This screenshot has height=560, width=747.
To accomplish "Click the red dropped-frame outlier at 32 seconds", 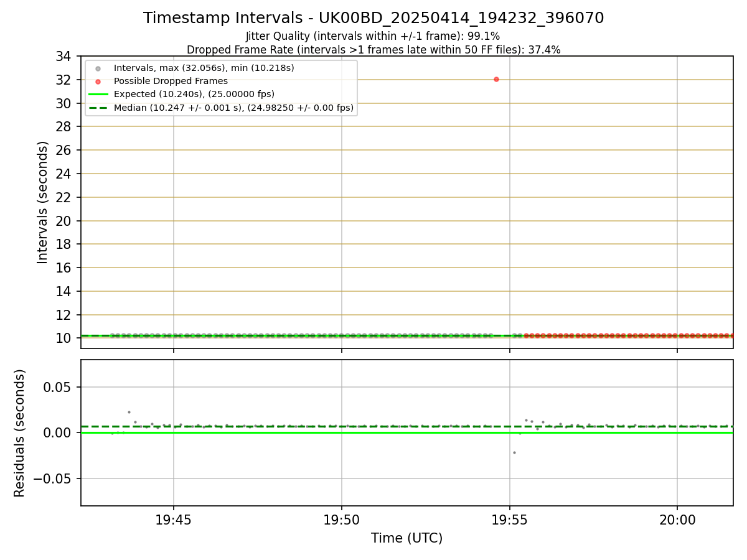I will point(496,79).
